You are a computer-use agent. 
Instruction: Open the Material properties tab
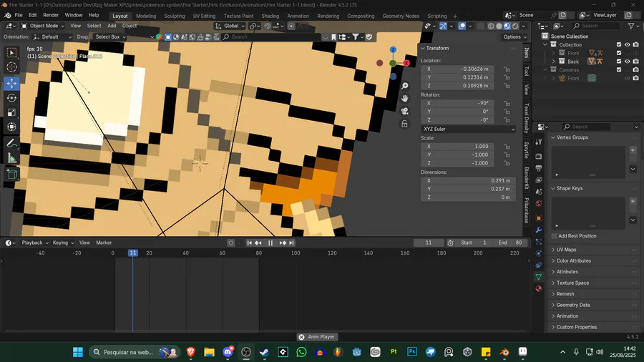coord(539,288)
